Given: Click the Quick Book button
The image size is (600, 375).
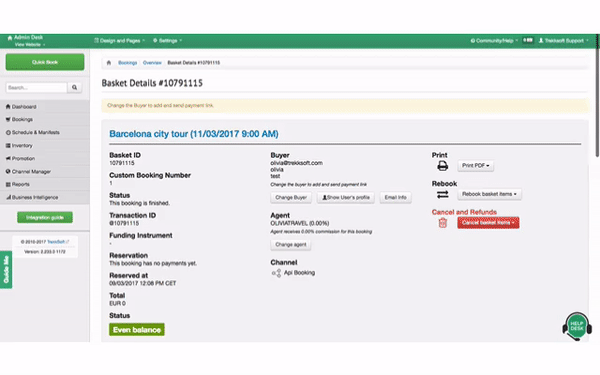Looking at the screenshot, I should point(45,62).
